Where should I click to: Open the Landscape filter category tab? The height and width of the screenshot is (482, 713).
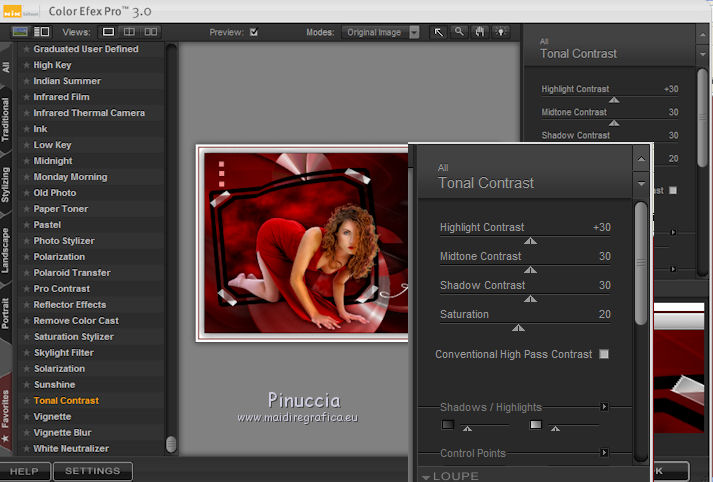click(x=7, y=251)
